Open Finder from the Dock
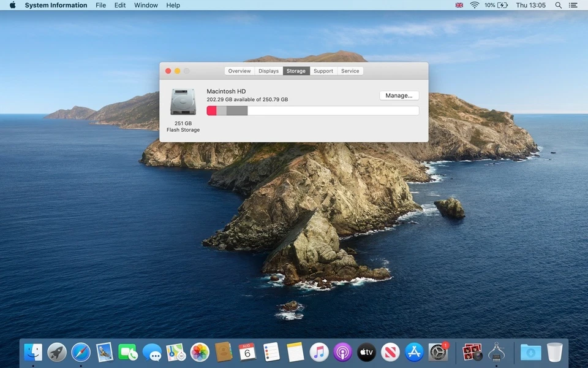The height and width of the screenshot is (368, 588). (x=33, y=353)
